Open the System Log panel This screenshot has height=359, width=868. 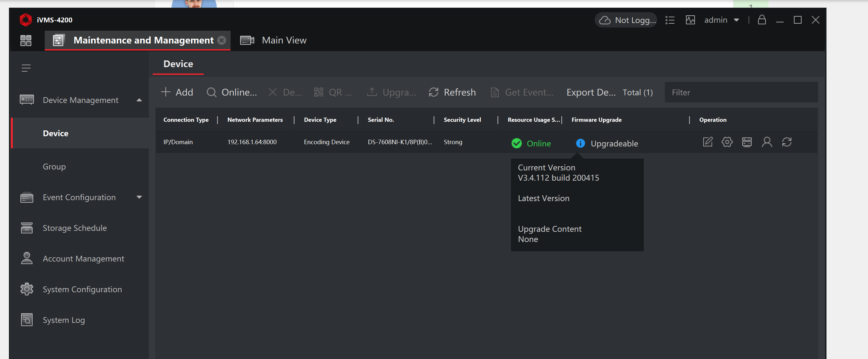point(63,320)
